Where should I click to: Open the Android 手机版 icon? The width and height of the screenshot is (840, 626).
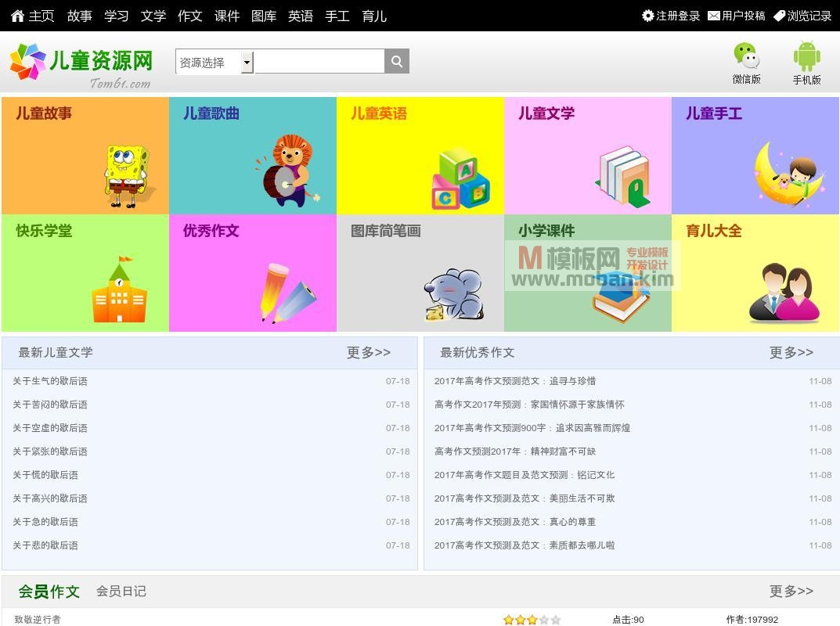pos(807,56)
